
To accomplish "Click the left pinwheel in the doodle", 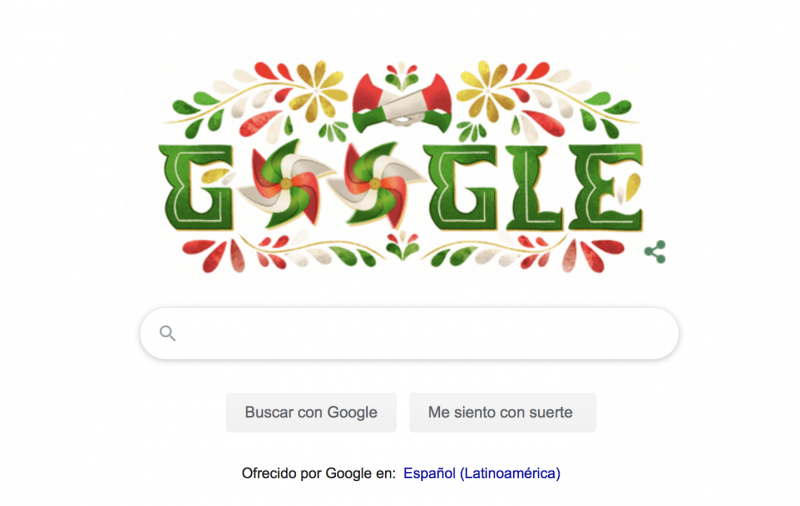I will pyautogui.click(x=286, y=184).
